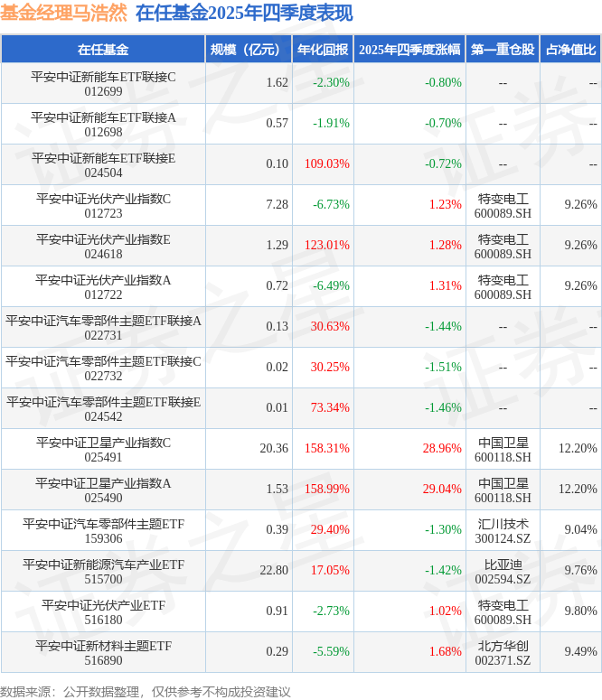Click the 9.76% net value ratio

click(580, 570)
